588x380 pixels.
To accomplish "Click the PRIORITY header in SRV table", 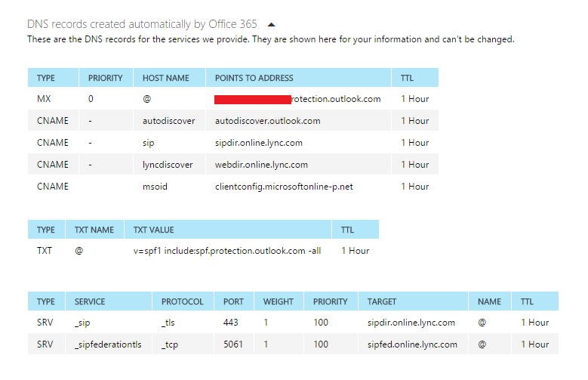I will 331,301.
